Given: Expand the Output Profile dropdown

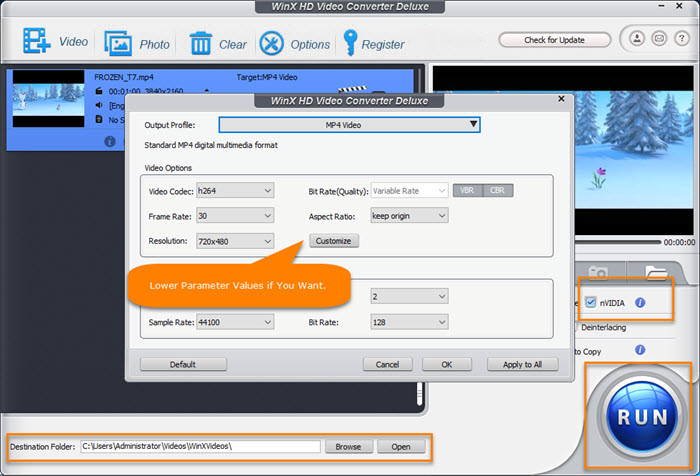Looking at the screenshot, I should tap(350, 125).
